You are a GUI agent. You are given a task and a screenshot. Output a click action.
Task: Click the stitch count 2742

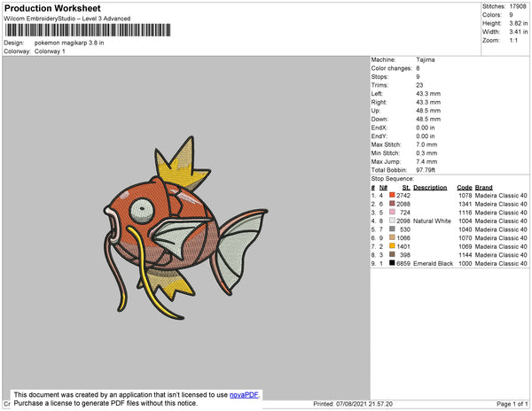tap(403, 196)
